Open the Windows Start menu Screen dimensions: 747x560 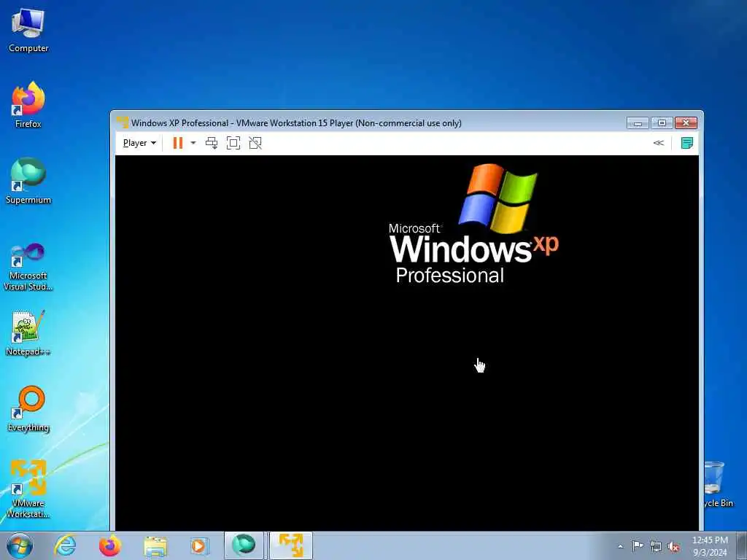pyautogui.click(x=20, y=545)
